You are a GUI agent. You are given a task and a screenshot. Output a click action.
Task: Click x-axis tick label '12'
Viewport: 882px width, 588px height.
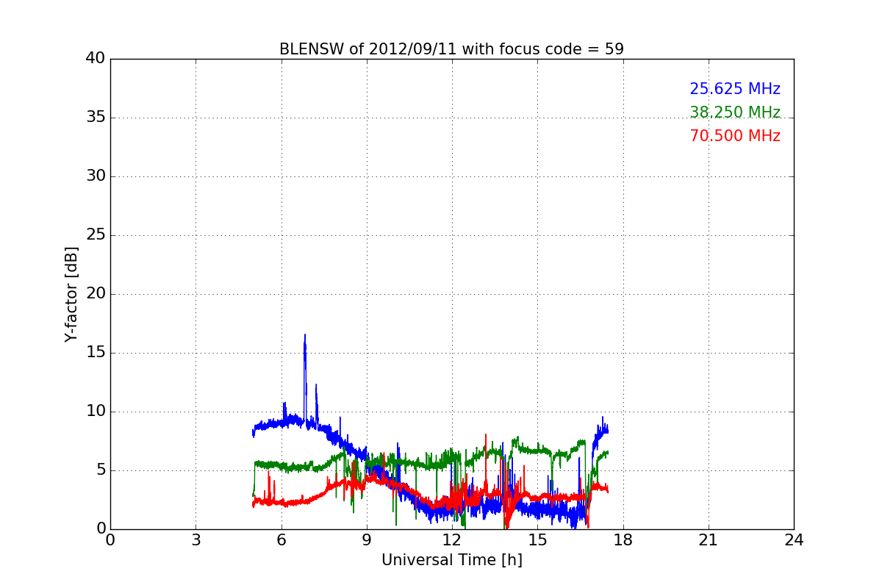coord(452,540)
